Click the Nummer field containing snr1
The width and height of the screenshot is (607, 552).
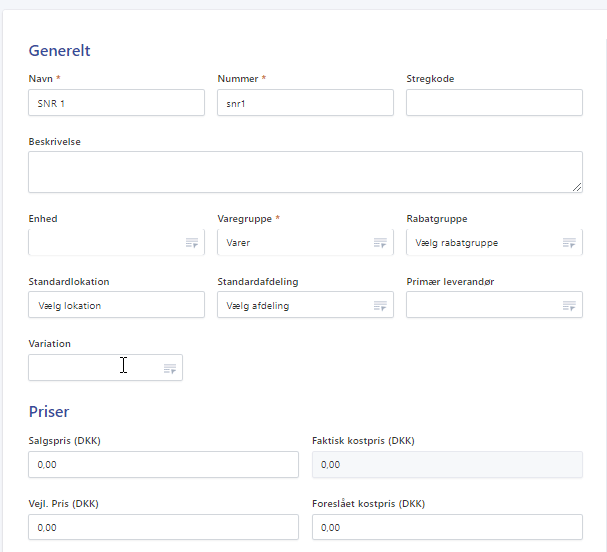[305, 103]
